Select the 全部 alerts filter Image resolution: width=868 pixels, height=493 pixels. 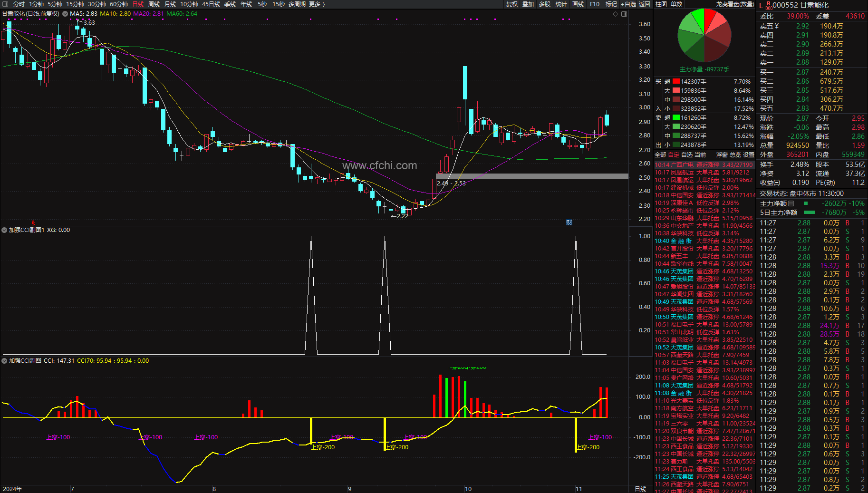pyautogui.click(x=660, y=155)
